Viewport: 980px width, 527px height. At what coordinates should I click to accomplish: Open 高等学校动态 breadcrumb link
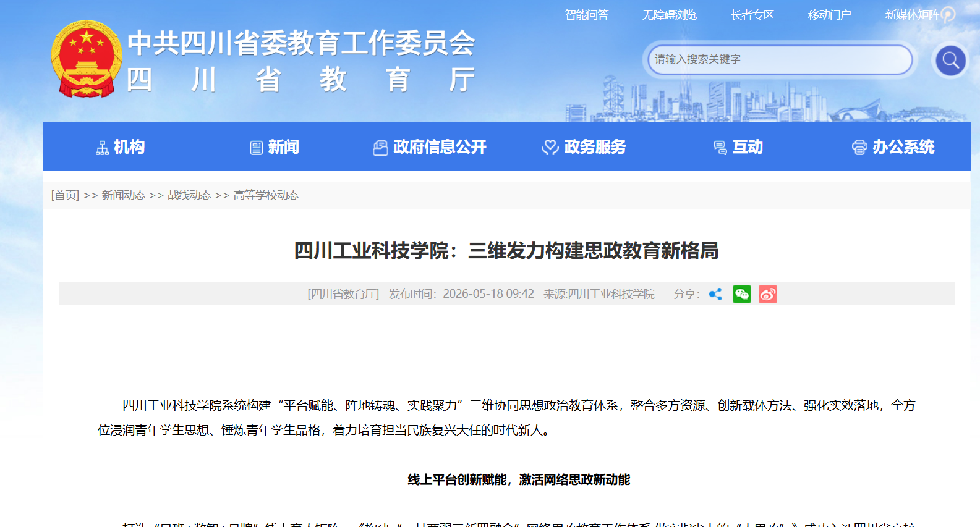point(266,195)
